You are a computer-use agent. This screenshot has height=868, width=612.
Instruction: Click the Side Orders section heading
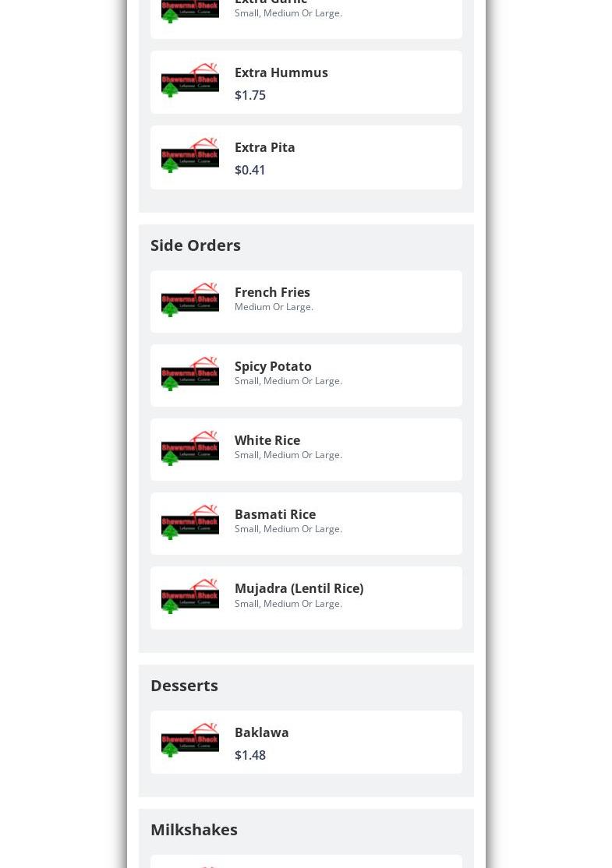(x=195, y=245)
